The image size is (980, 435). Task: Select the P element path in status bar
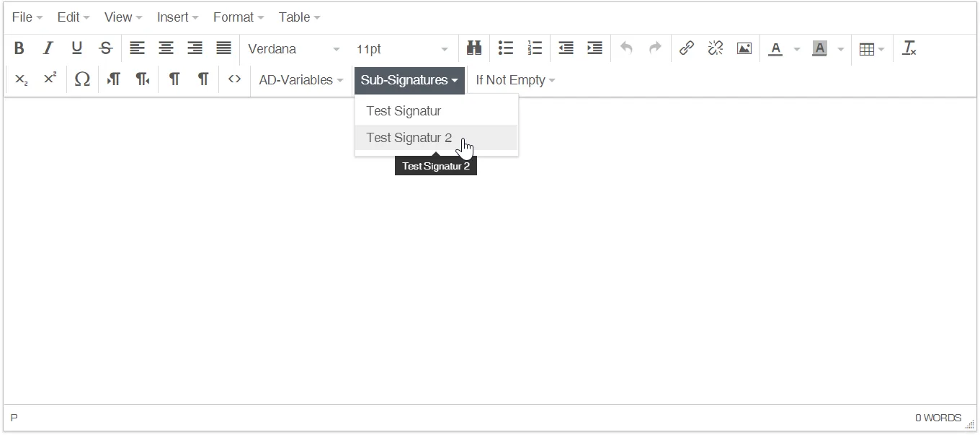(x=14, y=418)
